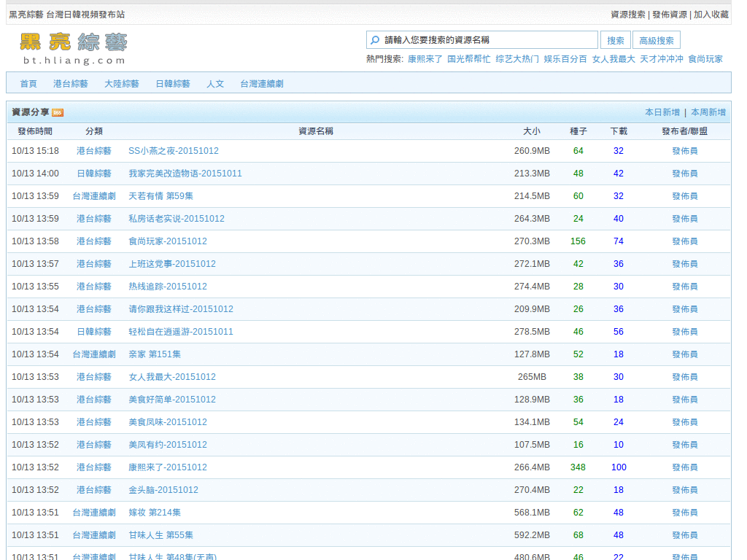This screenshot has width=747, height=560.
Task: Open resource 热线追踪-20151012
Action: click(168, 287)
